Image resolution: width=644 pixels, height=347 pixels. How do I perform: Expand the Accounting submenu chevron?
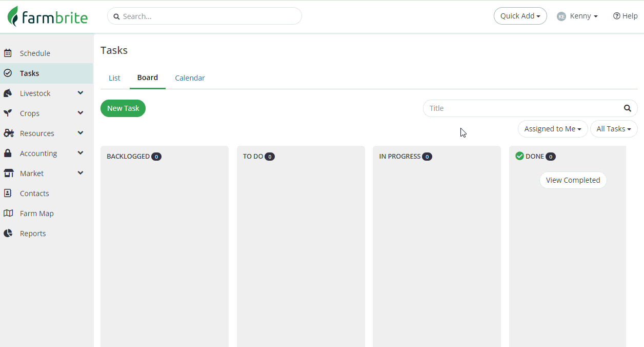pyautogui.click(x=80, y=153)
